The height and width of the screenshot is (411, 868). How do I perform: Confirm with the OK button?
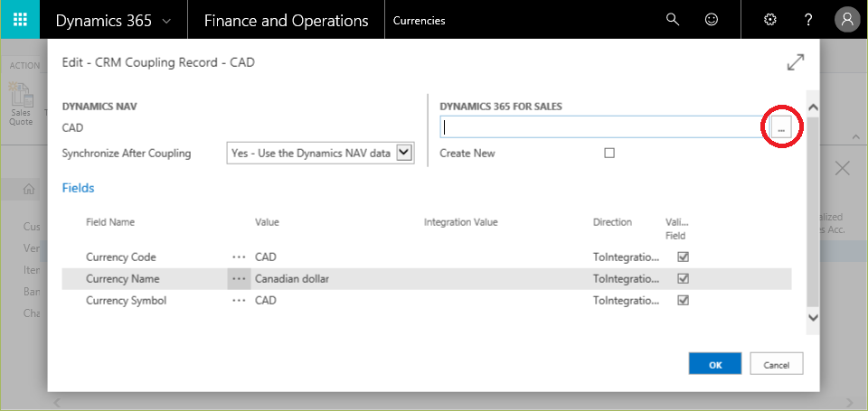[x=715, y=364]
